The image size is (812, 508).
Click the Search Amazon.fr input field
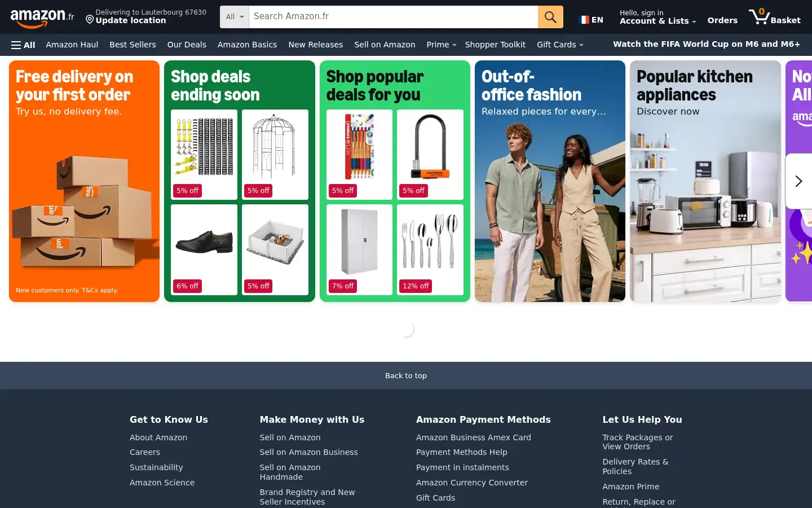coord(393,17)
